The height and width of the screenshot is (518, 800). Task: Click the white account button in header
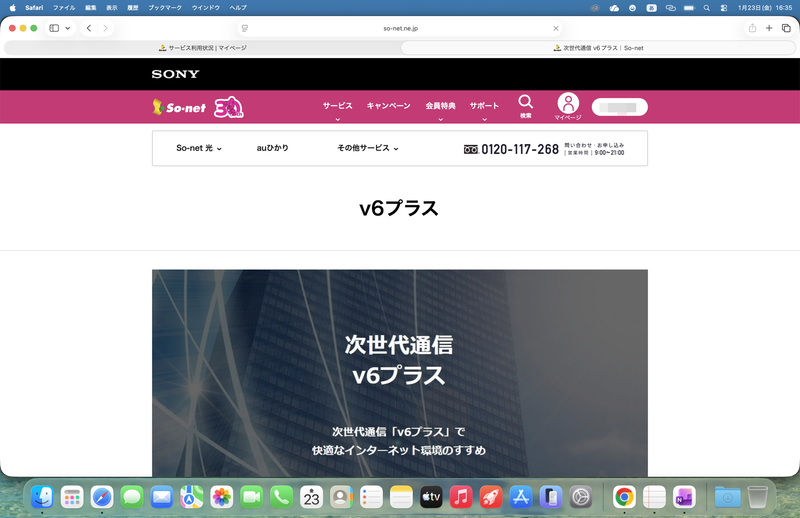(619, 107)
